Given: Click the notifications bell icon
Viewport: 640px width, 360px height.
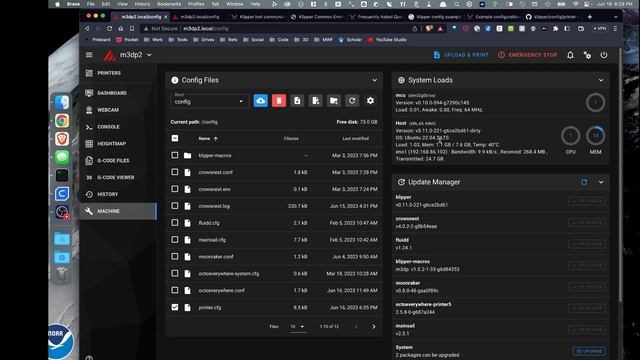Looking at the screenshot, I should click(x=570, y=55).
